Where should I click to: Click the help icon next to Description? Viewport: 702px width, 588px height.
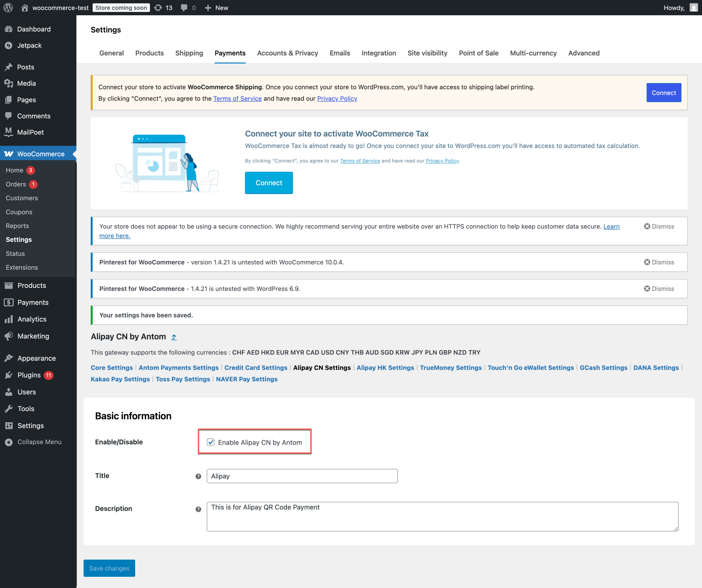[198, 509]
